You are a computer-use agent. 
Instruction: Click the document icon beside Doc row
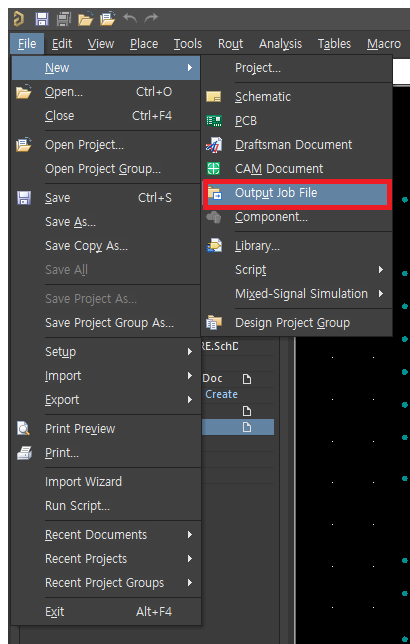point(246,379)
